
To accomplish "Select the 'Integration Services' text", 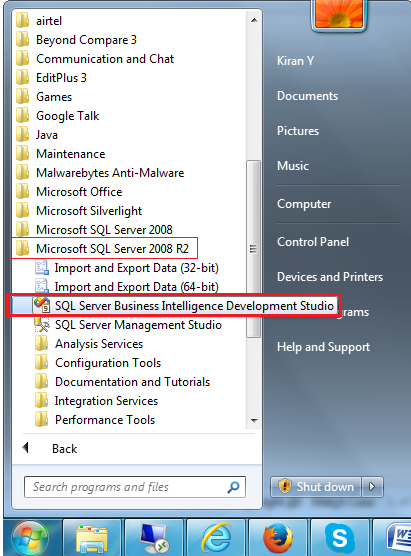I will 106,401.
